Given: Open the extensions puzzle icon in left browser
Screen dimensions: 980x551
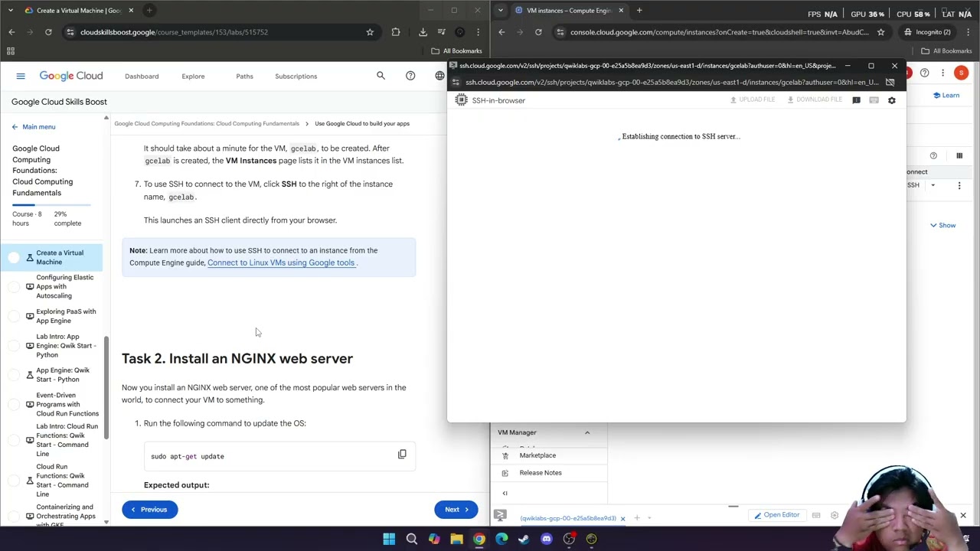Looking at the screenshot, I should pos(396,32).
